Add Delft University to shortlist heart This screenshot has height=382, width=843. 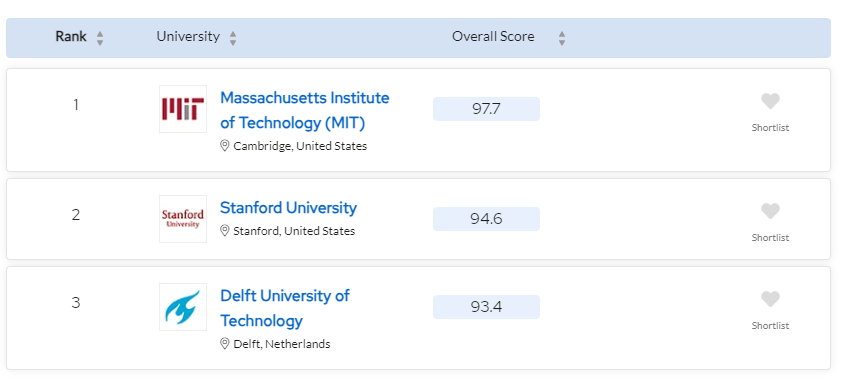coord(770,299)
